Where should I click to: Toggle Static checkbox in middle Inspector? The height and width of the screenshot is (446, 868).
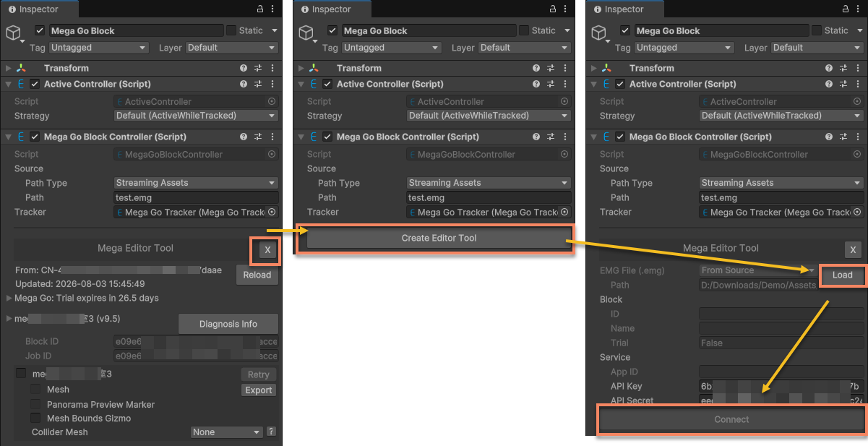524,30
